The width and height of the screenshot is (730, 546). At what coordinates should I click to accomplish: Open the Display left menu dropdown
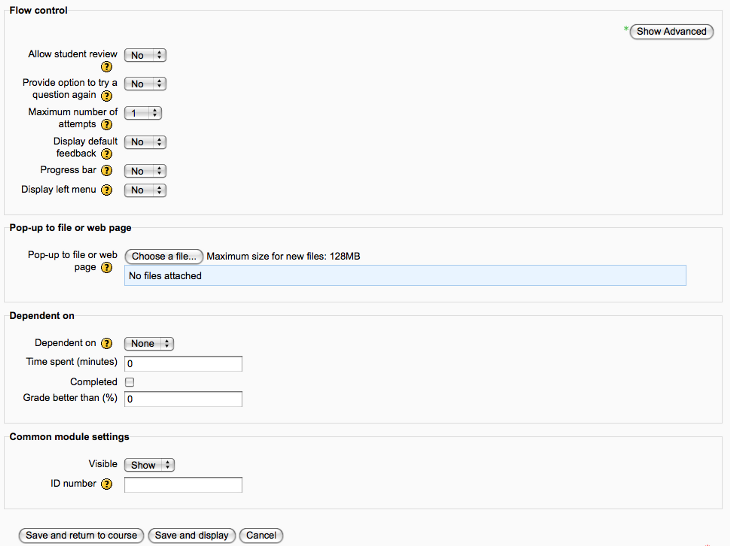pyautogui.click(x=145, y=190)
